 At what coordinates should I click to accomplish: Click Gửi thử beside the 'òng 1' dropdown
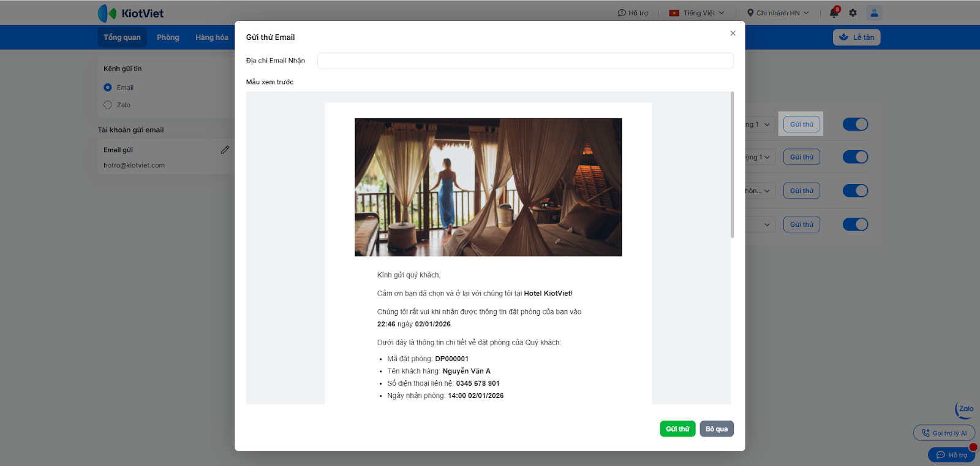tap(801, 157)
